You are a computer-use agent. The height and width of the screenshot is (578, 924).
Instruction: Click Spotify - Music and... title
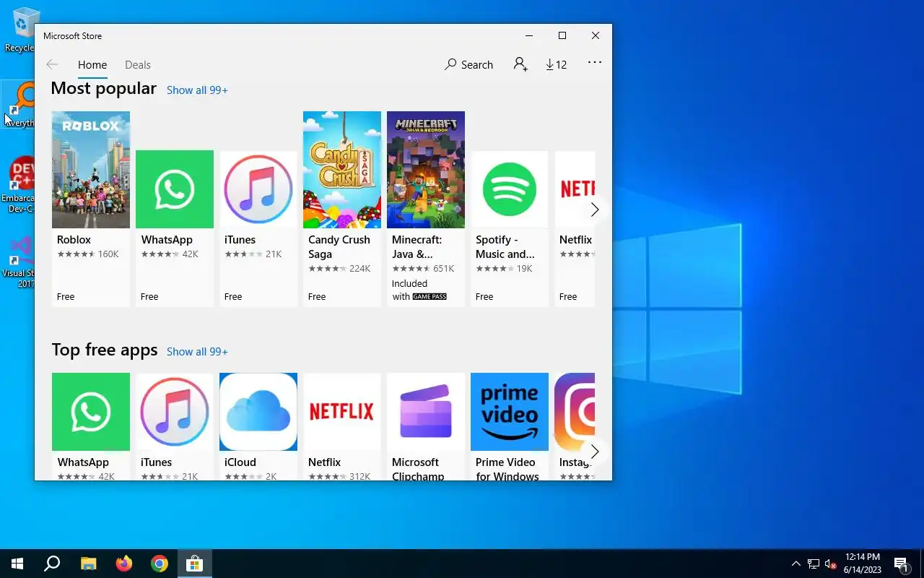[505, 246]
